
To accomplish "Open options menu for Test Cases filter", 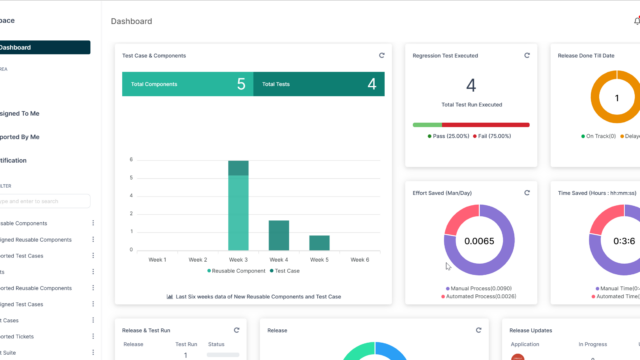I will [93, 320].
